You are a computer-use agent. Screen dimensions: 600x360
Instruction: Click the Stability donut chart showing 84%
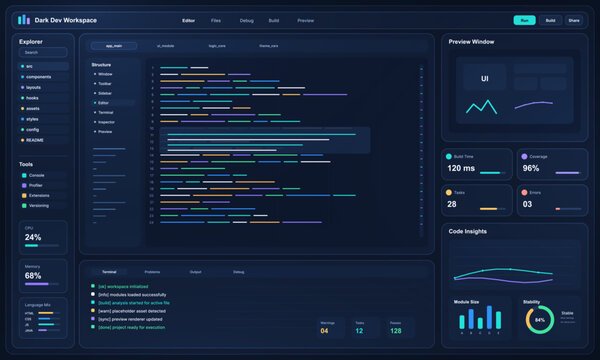coord(540,319)
